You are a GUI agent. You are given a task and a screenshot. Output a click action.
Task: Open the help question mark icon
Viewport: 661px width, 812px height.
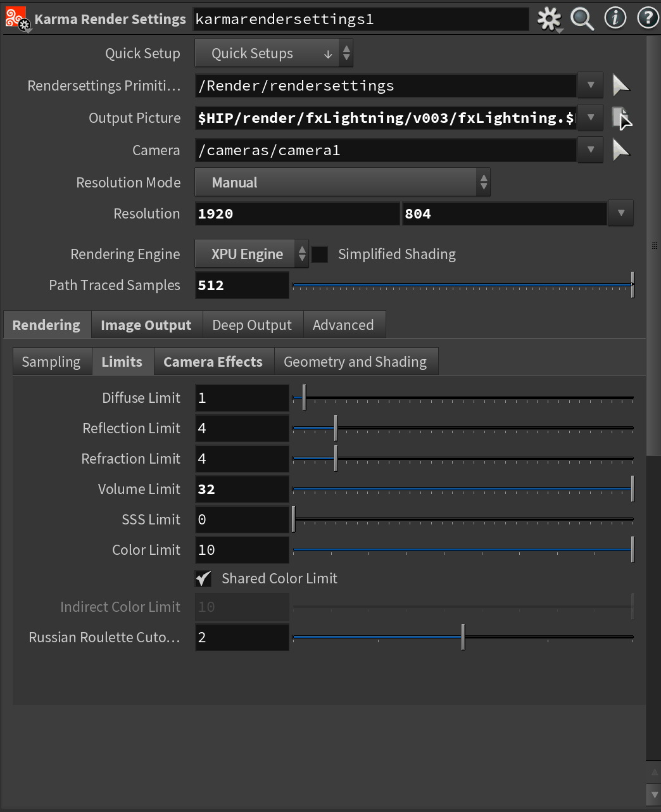click(x=648, y=18)
